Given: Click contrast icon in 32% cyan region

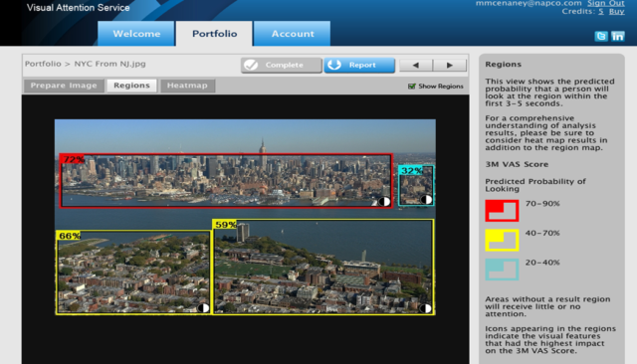Looking at the screenshot, I should click(x=426, y=199).
